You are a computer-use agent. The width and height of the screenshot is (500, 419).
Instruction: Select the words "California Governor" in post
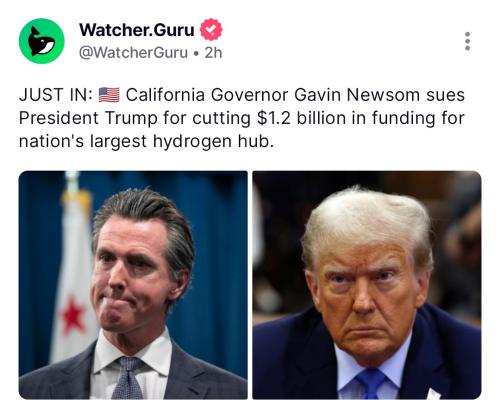coord(207,95)
